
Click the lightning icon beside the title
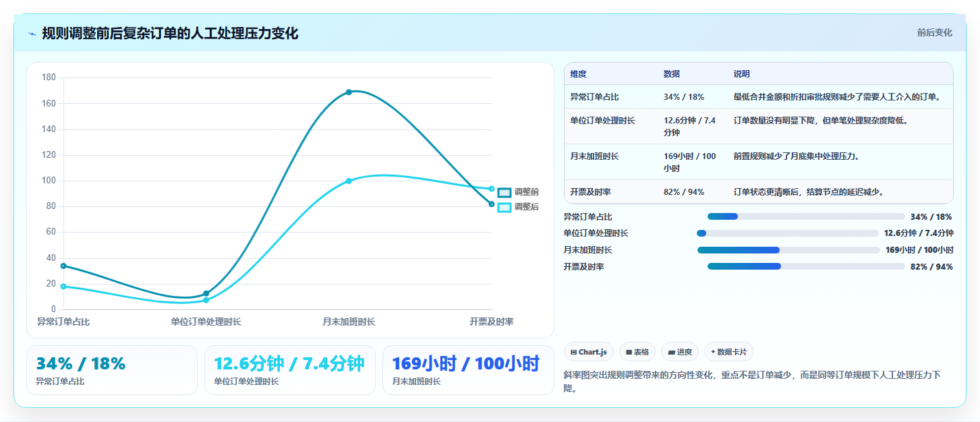click(32, 34)
